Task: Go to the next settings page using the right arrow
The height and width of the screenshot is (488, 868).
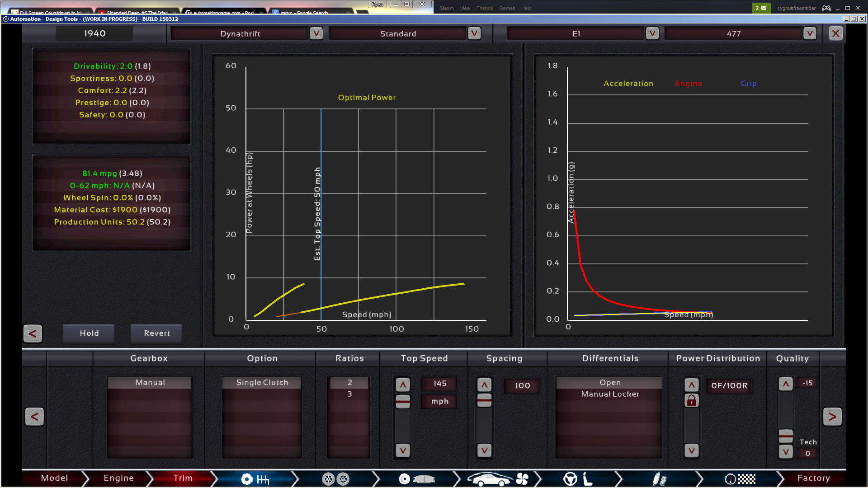Action: pyautogui.click(x=832, y=417)
